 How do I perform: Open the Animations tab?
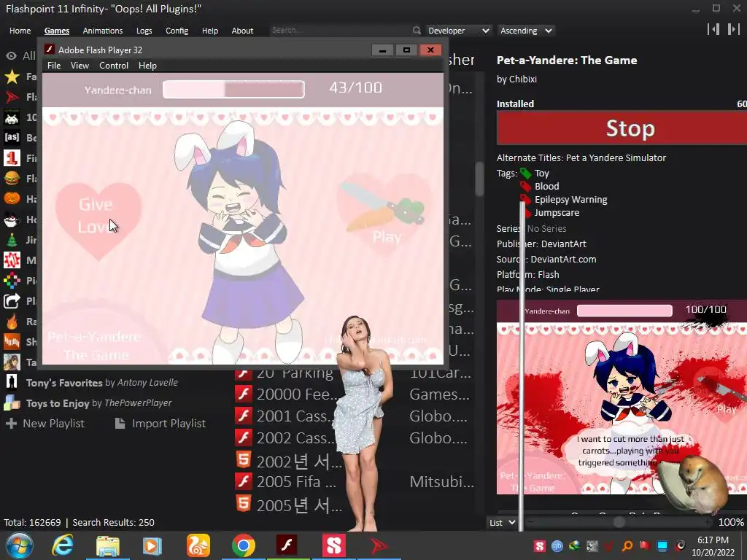pos(102,31)
